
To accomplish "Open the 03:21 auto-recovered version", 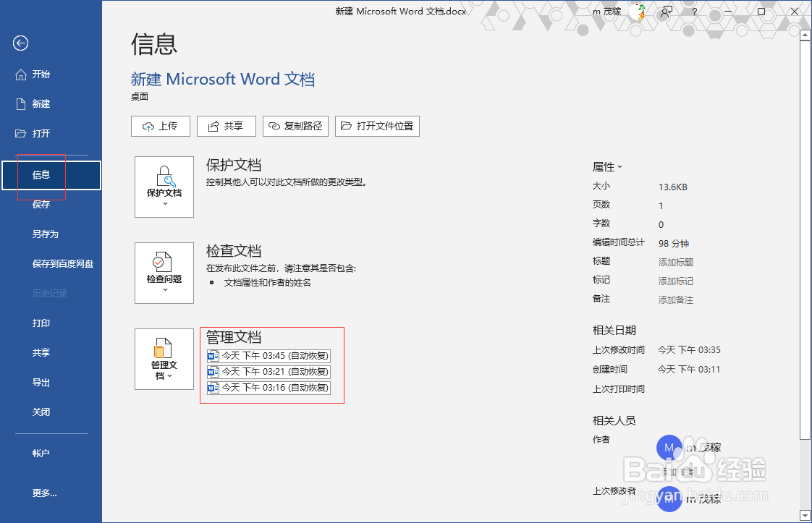I will tap(268, 372).
